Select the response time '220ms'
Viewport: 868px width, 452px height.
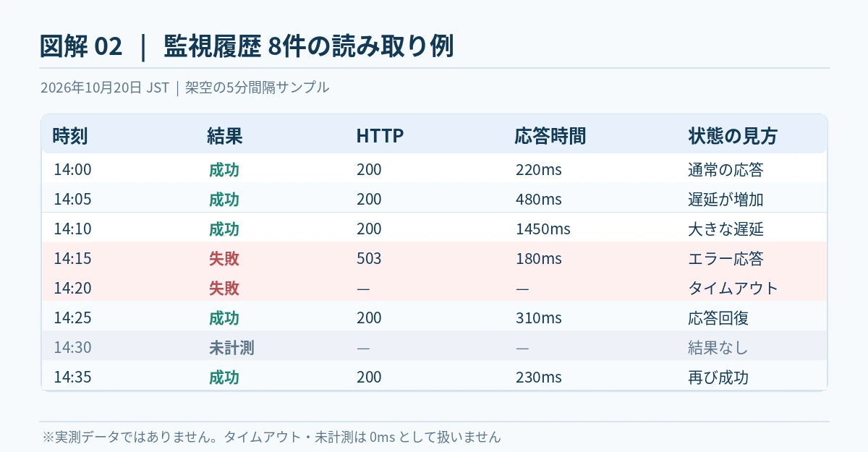tap(539, 170)
